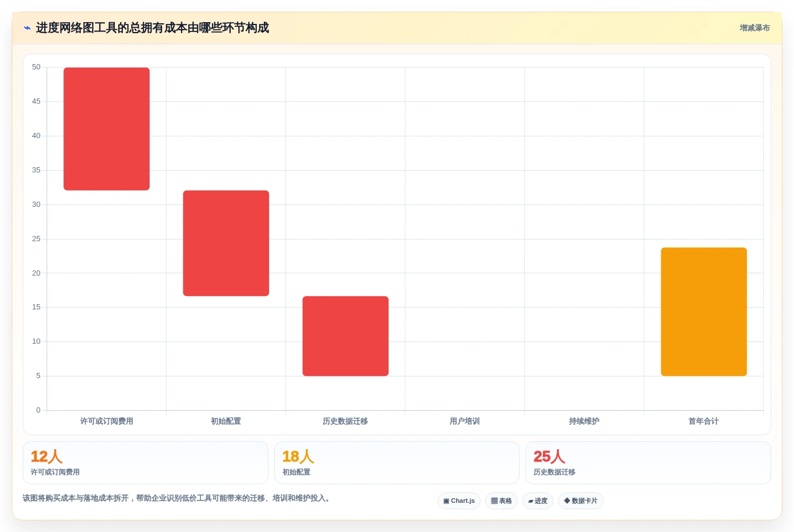794x532 pixels.
Task: Select the Chart.js tag chip
Action: (459, 501)
